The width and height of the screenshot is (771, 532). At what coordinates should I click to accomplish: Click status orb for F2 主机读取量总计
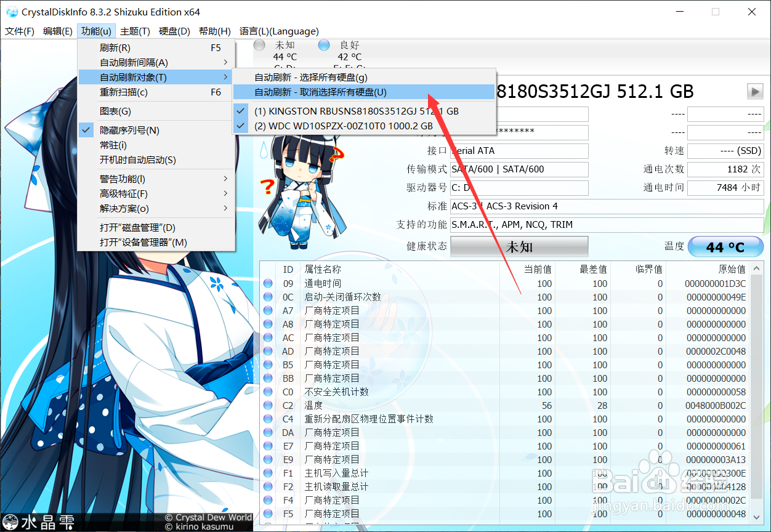click(x=268, y=487)
